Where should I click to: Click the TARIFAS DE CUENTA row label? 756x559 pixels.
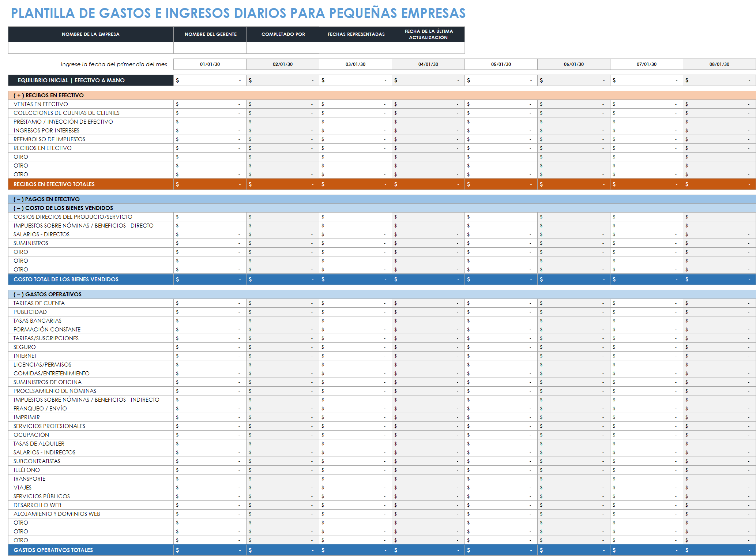[39, 303]
